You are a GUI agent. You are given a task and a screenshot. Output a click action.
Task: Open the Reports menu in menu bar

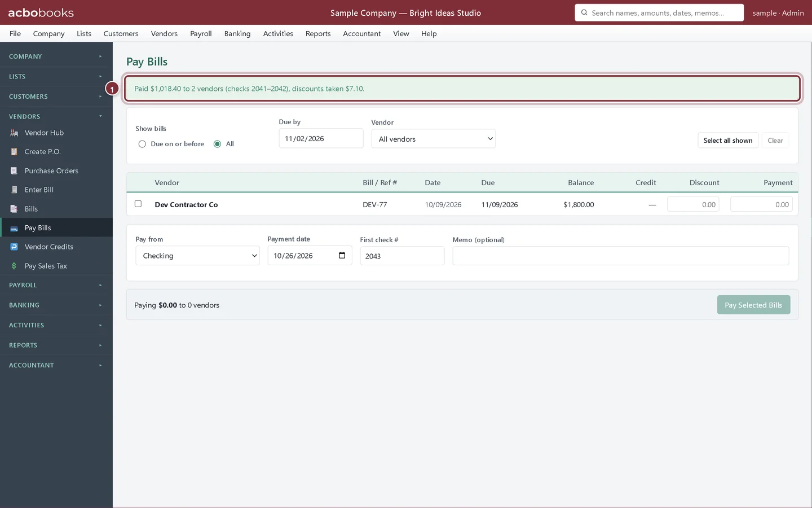pyautogui.click(x=318, y=34)
